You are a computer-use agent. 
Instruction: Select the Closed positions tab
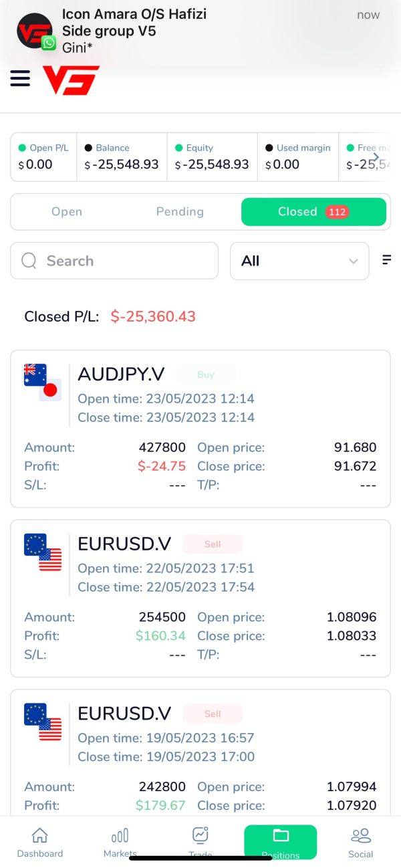[313, 212]
